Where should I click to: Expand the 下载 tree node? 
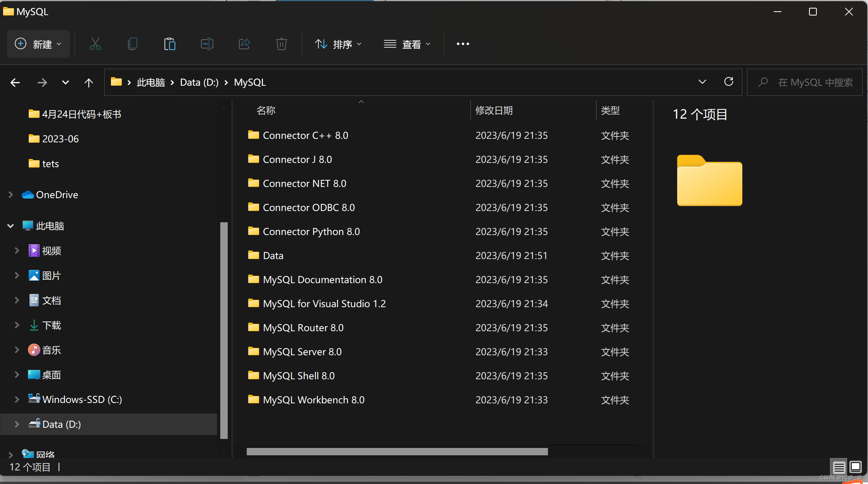tap(17, 325)
